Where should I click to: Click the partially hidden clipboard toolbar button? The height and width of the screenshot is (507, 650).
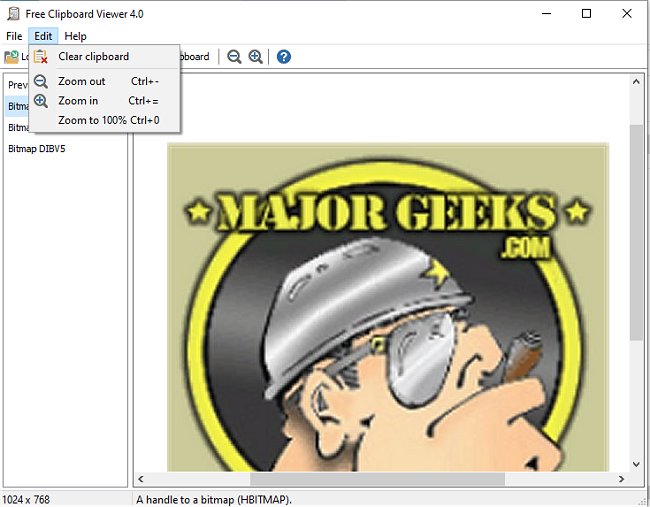(195, 57)
